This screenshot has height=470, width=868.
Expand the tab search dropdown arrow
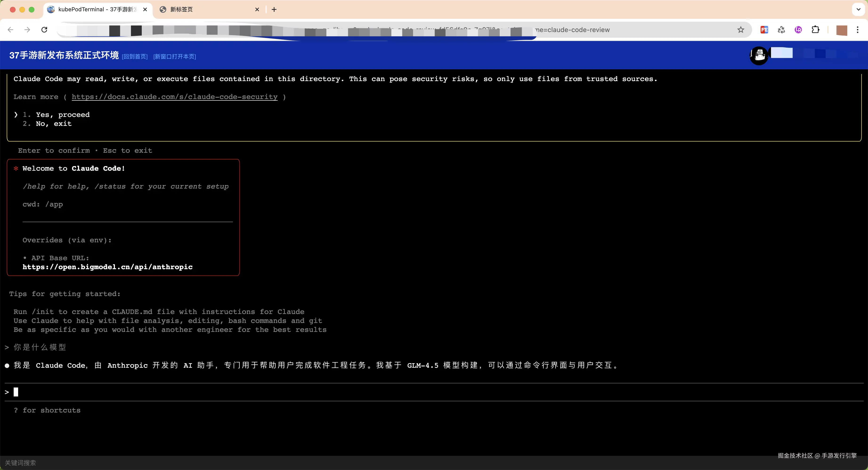pos(858,9)
